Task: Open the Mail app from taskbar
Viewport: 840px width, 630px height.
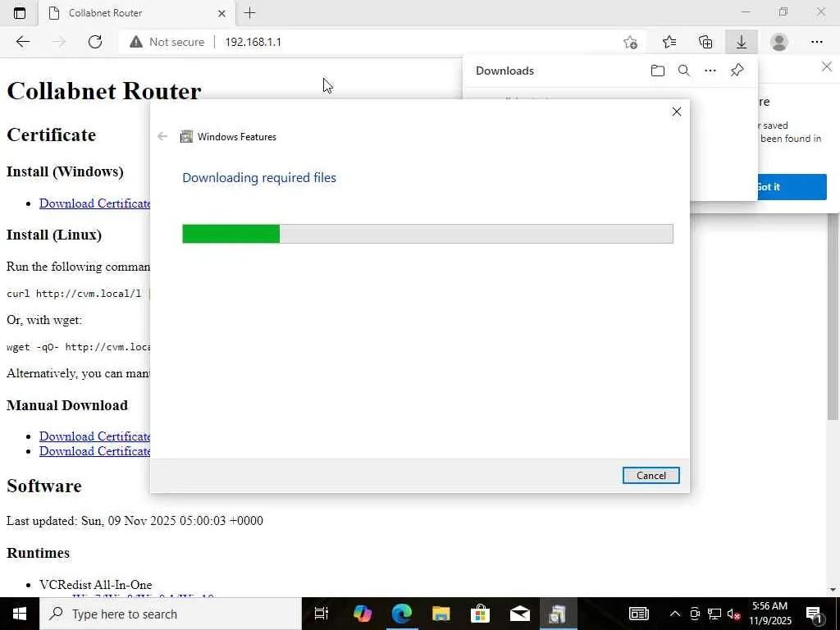Action: pyautogui.click(x=519, y=614)
